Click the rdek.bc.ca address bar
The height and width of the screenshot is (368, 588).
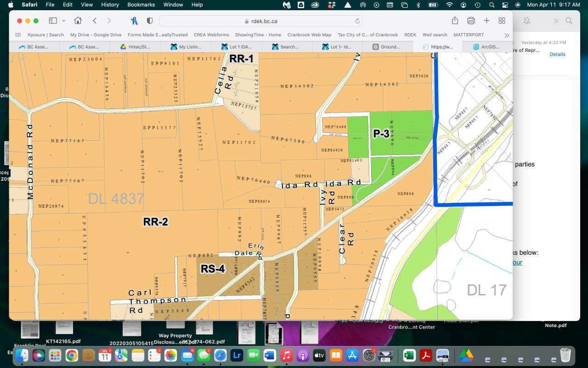click(x=260, y=21)
